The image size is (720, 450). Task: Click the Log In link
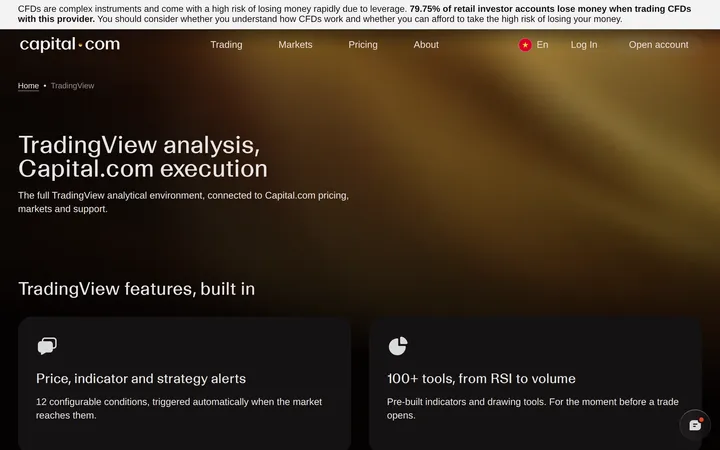(x=584, y=45)
